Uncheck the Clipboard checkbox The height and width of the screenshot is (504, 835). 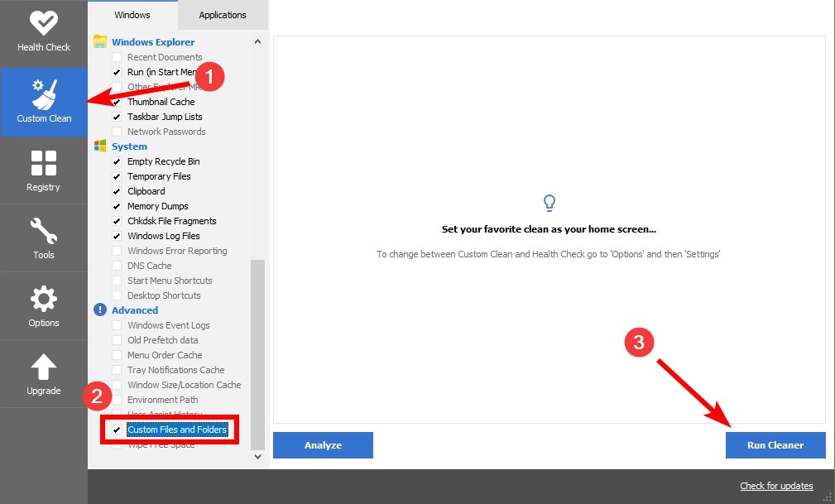pyautogui.click(x=117, y=191)
